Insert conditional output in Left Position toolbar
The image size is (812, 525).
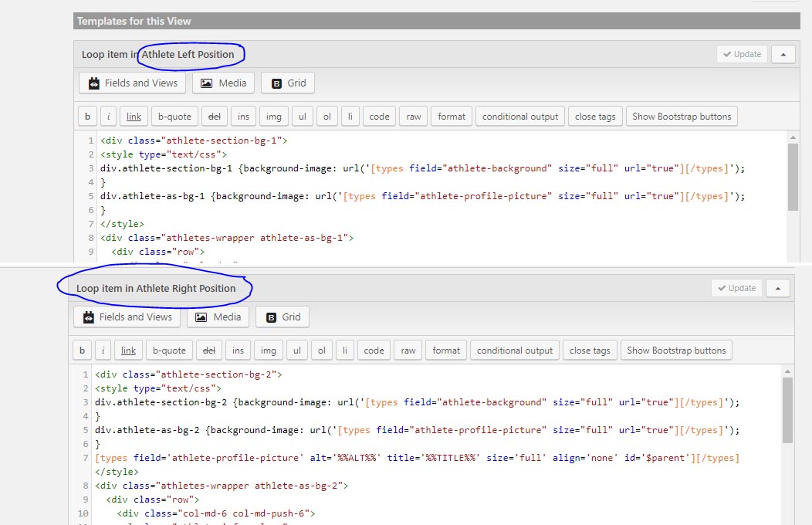coord(520,117)
